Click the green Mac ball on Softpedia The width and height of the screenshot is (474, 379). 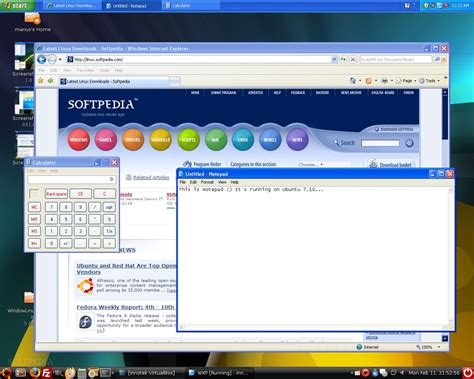point(216,139)
